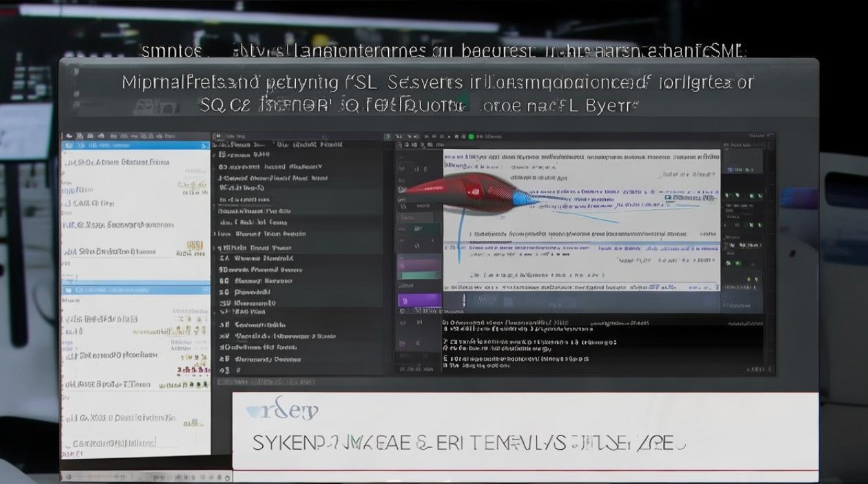Click the green circle indicator in the editor toolbar
Viewport: 868px width, 484px height.
[x=471, y=137]
